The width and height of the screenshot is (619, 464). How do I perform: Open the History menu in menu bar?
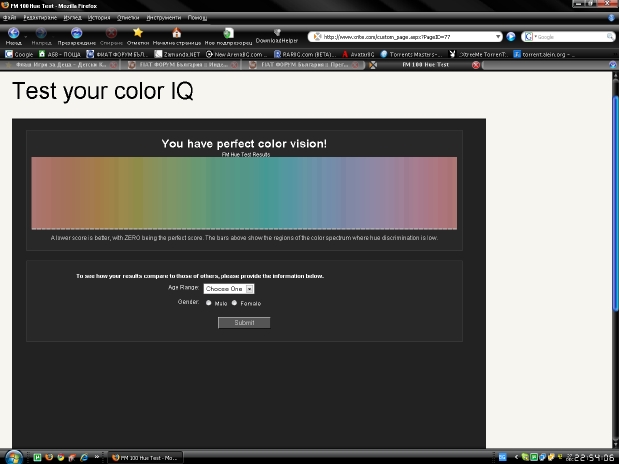pyautogui.click(x=99, y=17)
